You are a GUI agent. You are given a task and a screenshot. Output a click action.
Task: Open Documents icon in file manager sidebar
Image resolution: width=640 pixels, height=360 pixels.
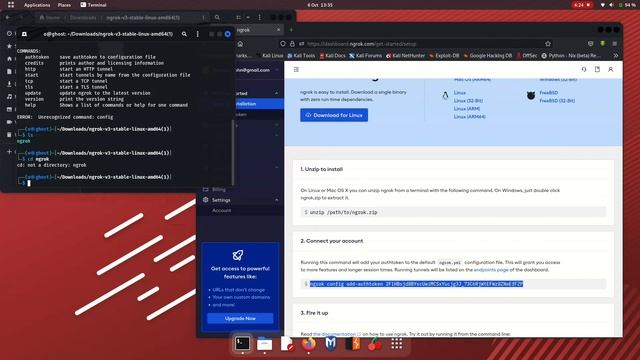pyautogui.click(x=9, y=71)
